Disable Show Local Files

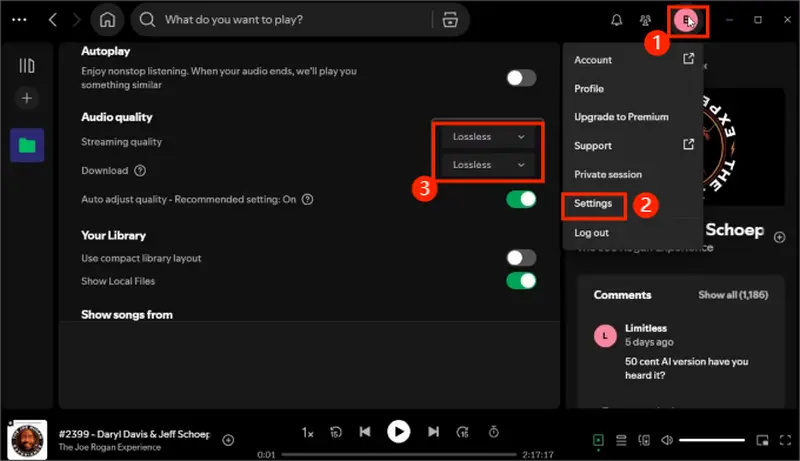(521, 280)
